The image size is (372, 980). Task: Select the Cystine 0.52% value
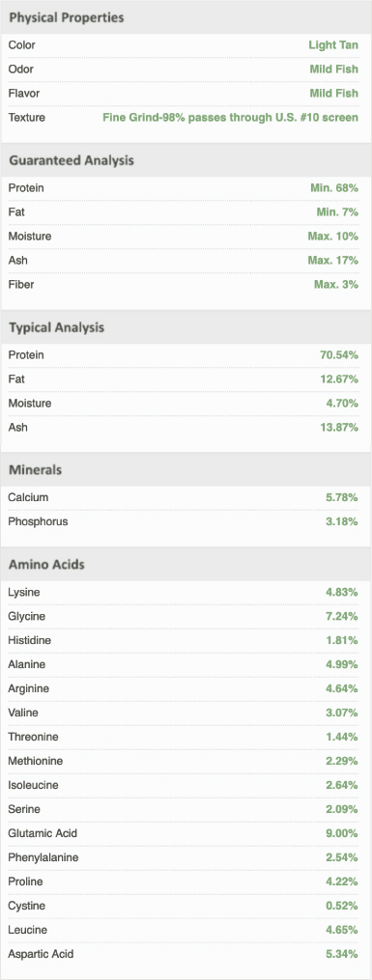(342, 907)
